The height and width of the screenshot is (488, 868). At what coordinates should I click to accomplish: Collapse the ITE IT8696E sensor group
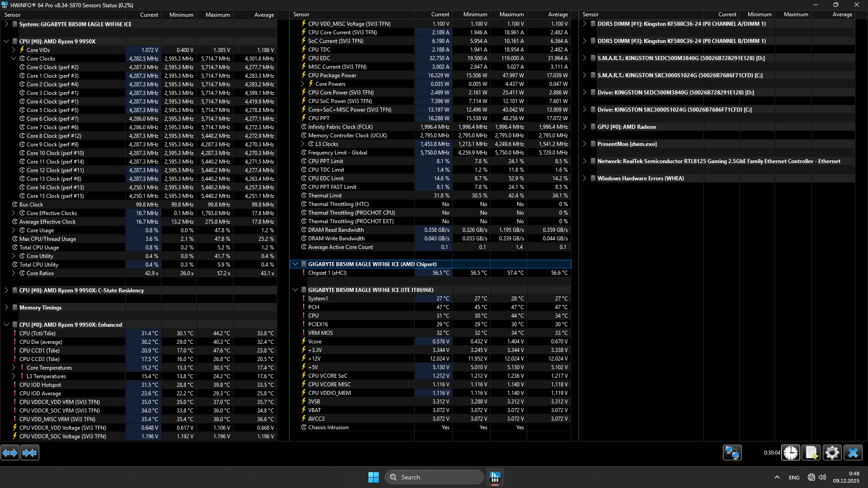click(x=295, y=290)
